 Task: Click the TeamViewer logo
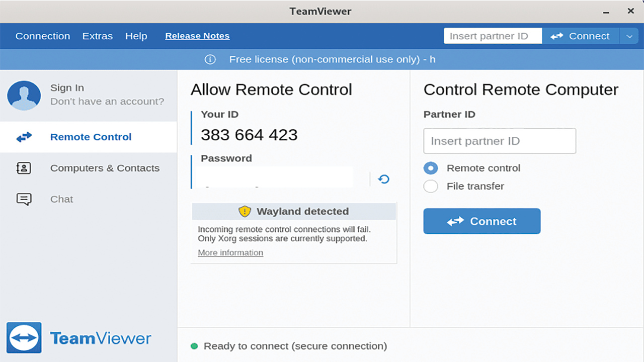24,337
